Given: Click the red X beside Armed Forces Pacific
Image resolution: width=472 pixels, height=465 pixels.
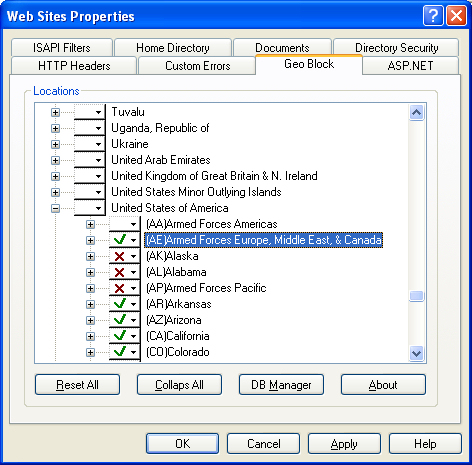Looking at the screenshot, I should tap(119, 288).
